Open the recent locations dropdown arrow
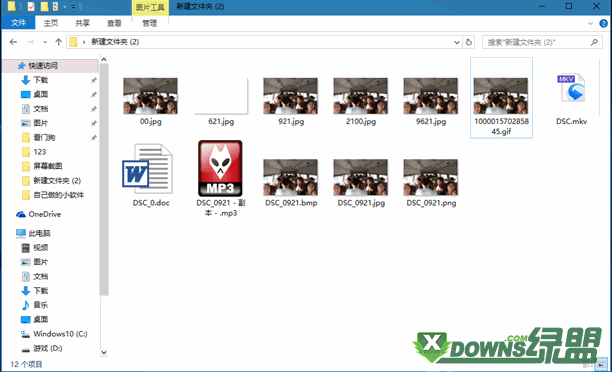 [45, 42]
